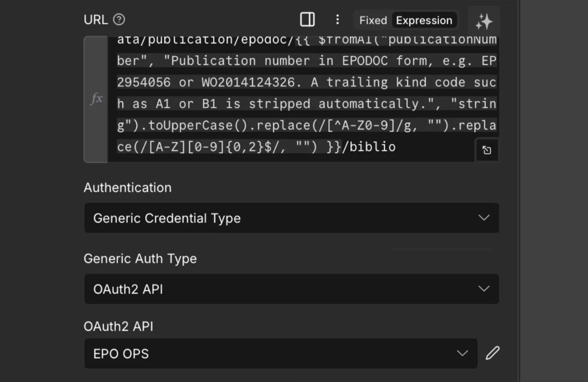Toggle the side panel layout icon
The image size is (588, 382).
tap(307, 20)
